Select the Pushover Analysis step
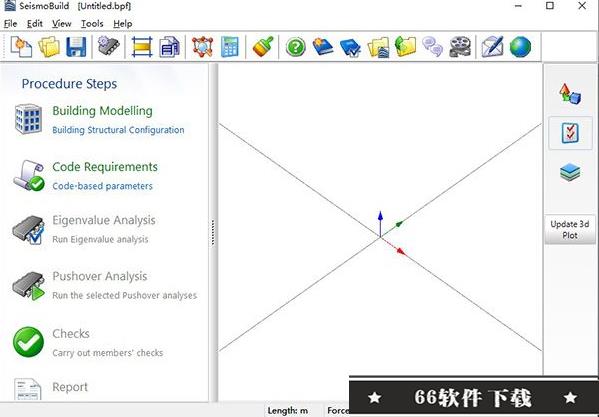Image resolution: width=599 pixels, height=417 pixels. tap(100, 276)
